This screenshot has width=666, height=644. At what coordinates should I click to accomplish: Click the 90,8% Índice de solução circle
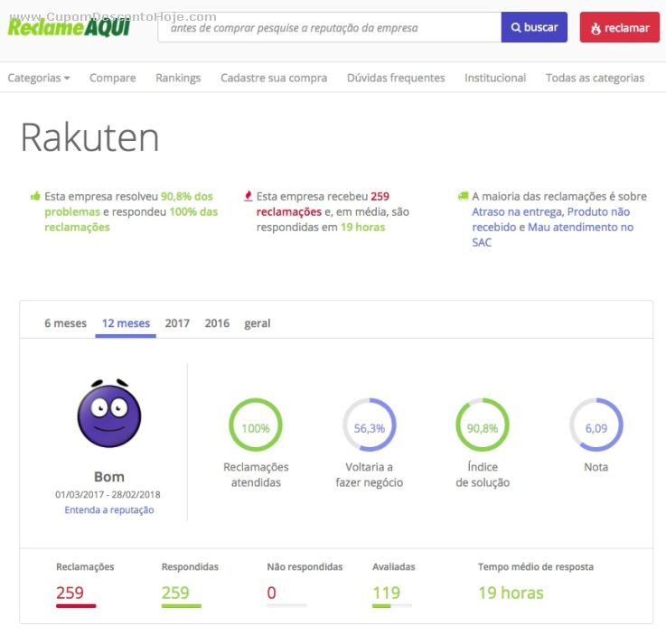483,425
